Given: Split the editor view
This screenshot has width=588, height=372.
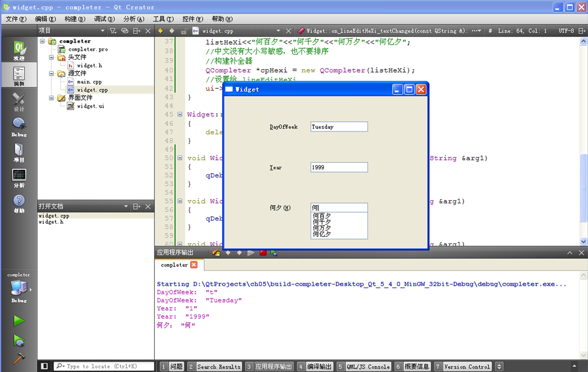Looking at the screenshot, I should 581,31.
